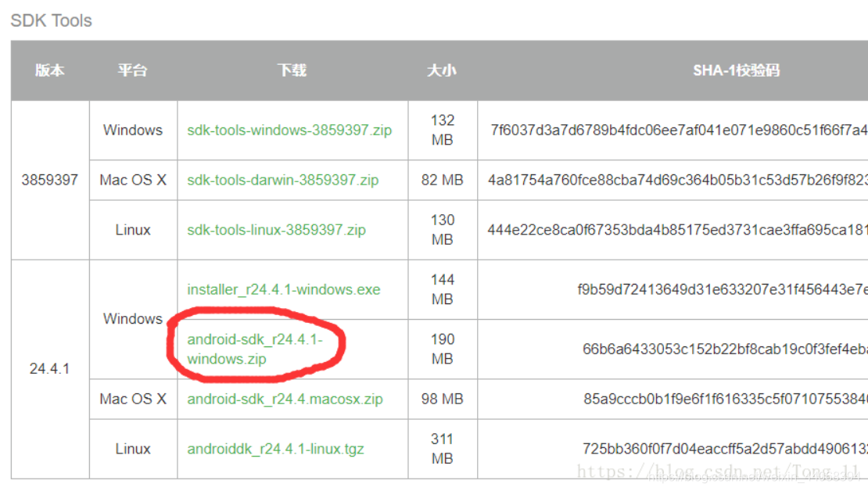
Task: Select the SDK Tools heading
Action: [x=51, y=20]
